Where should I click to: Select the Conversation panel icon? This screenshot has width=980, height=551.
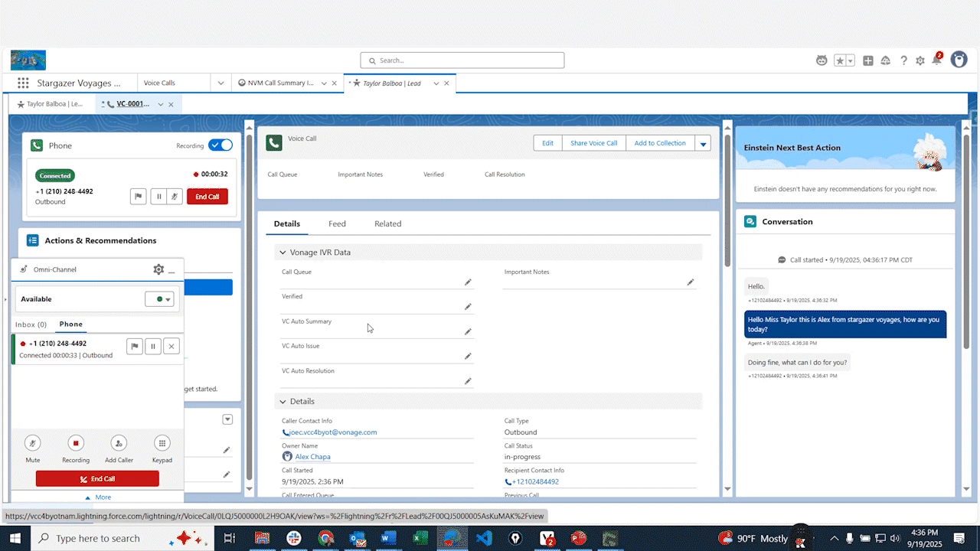[750, 221]
